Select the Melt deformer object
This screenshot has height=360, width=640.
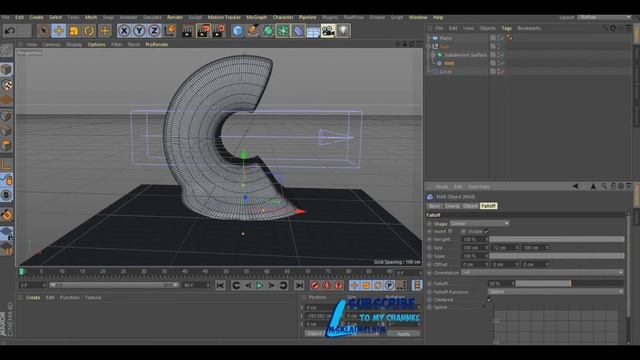449,63
